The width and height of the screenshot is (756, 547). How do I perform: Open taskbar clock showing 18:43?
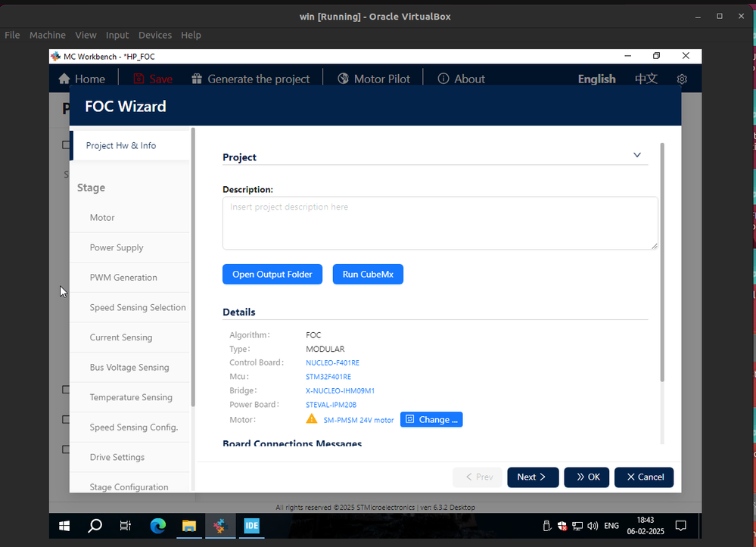pyautogui.click(x=646, y=526)
